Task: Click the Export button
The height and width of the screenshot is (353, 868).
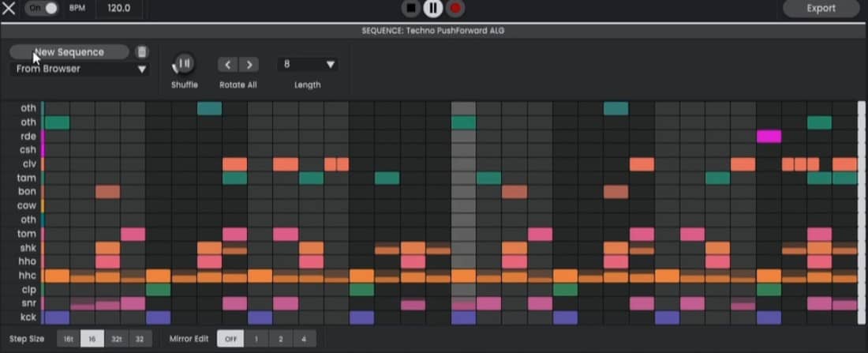Action: point(821,8)
